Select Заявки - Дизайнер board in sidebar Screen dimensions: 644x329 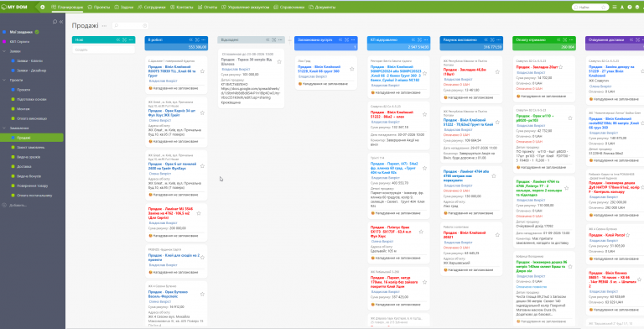(x=32, y=70)
